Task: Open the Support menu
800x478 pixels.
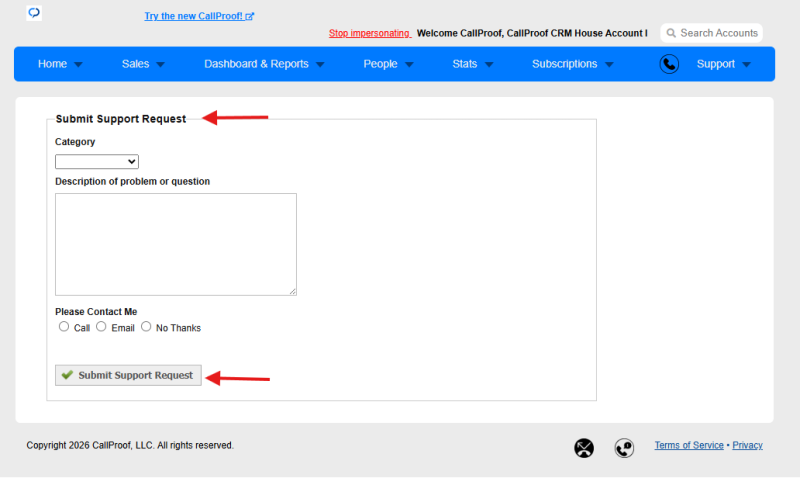Action: coord(716,64)
